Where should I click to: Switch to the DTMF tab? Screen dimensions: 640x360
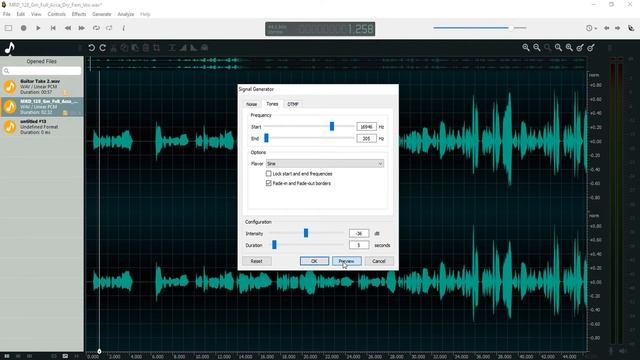(293, 104)
